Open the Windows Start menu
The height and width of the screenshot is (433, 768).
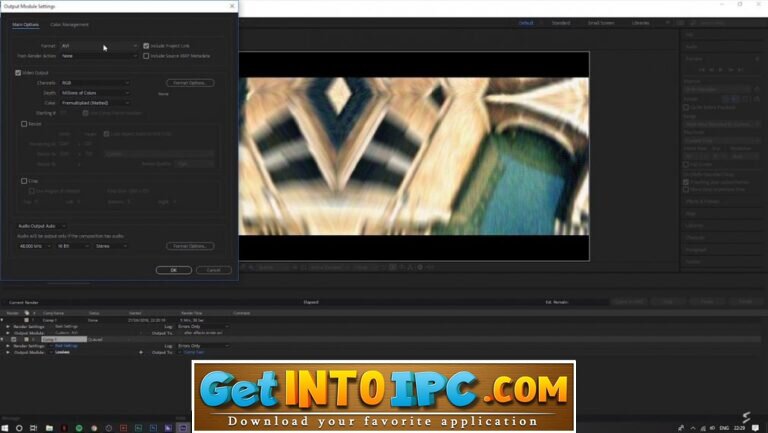[x=4, y=428]
